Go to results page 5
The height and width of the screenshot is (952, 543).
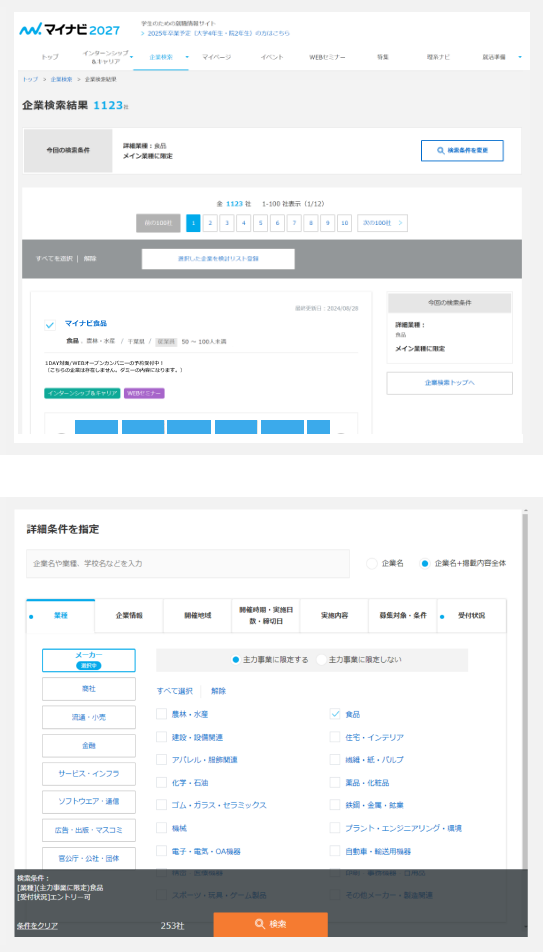(260, 223)
